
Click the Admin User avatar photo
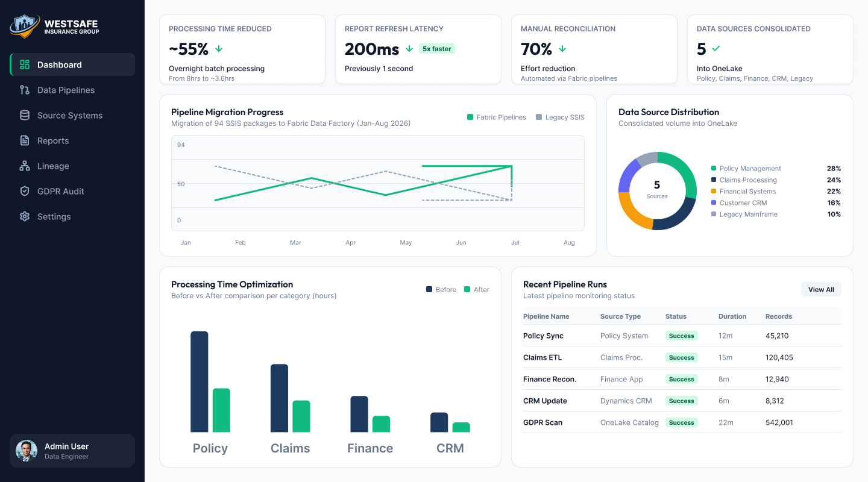click(27, 451)
